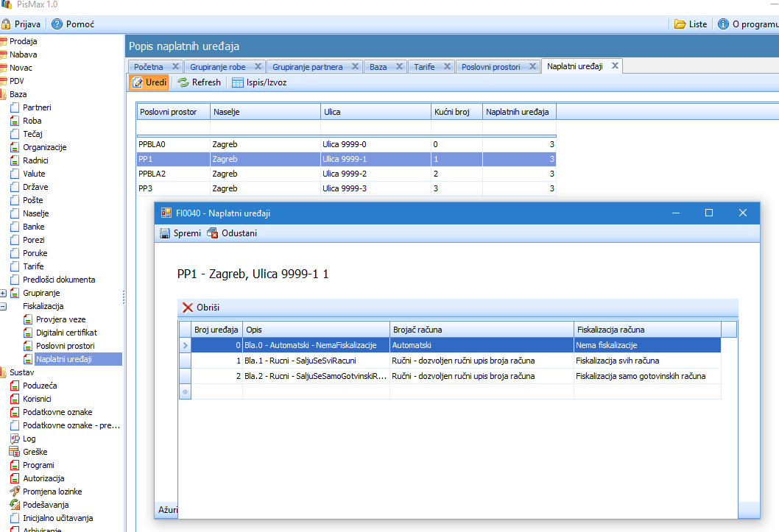
Task: Click the Programi document icon
Action: 15,465
